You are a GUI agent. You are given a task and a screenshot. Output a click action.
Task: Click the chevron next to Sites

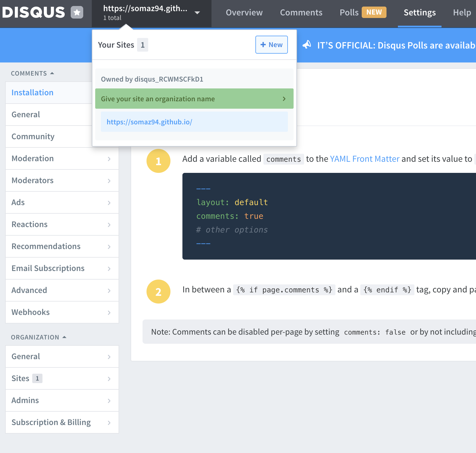[x=109, y=379]
